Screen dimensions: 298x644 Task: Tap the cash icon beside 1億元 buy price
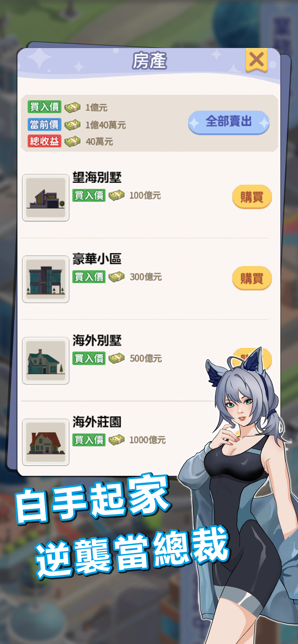(x=72, y=108)
